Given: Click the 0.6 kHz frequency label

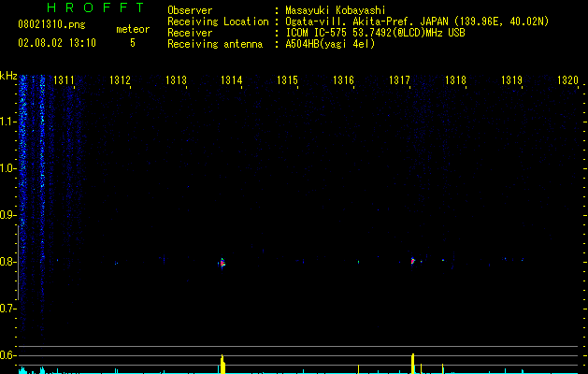Looking at the screenshot, I should tap(8, 355).
